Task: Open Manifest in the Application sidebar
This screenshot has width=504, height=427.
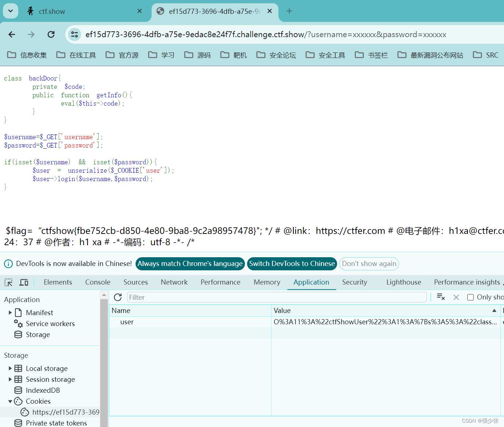Action: tap(39, 313)
